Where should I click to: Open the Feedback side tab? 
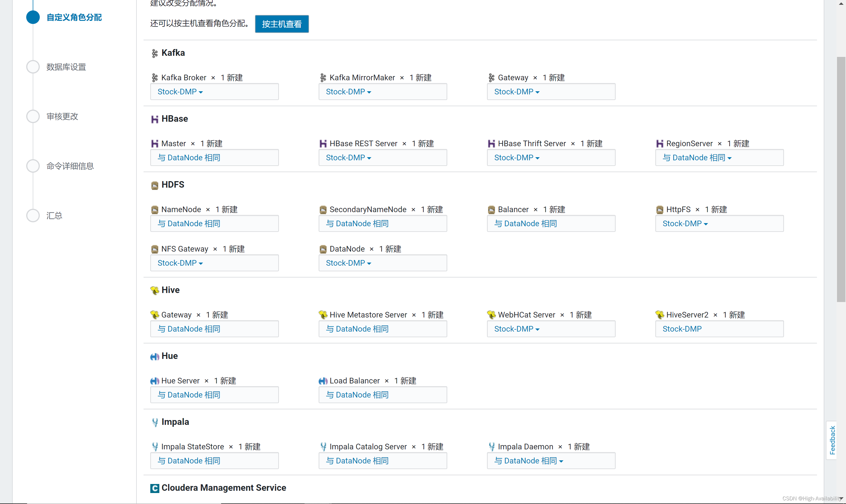tap(832, 440)
